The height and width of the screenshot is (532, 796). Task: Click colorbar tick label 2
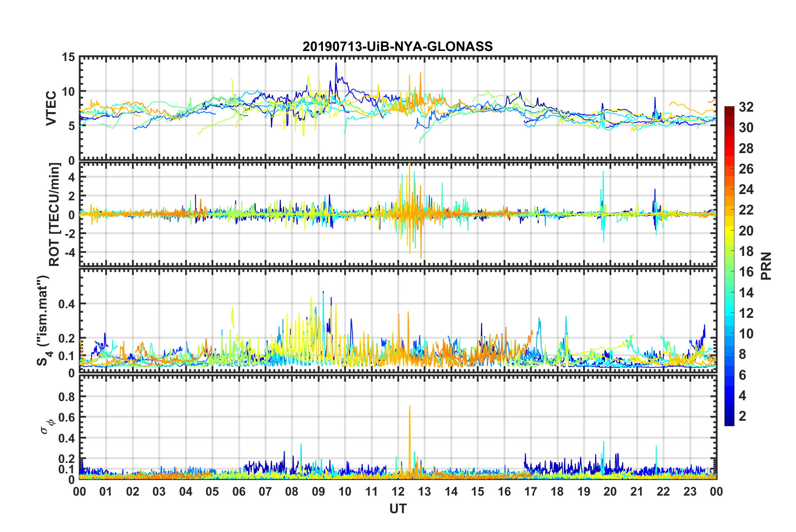[742, 416]
